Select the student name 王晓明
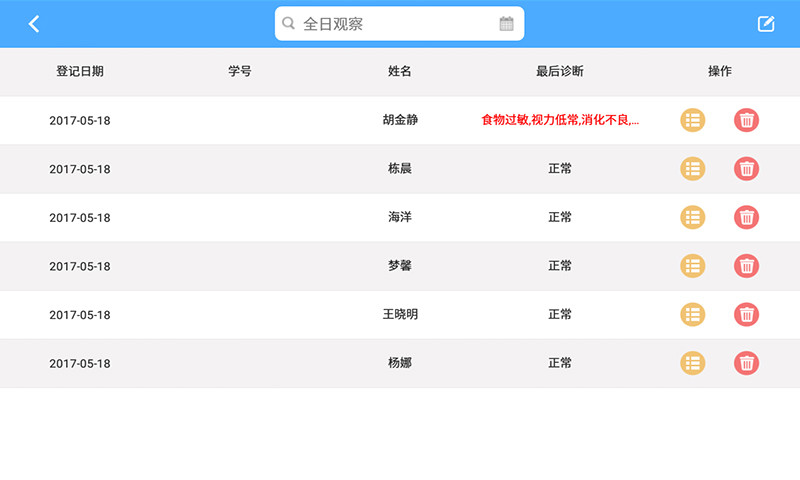 pyautogui.click(x=400, y=314)
